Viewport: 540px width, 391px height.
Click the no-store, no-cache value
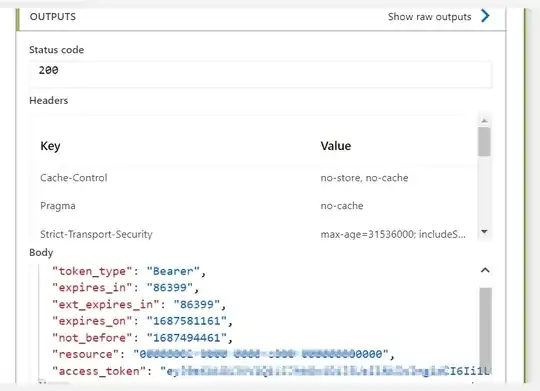(x=364, y=178)
